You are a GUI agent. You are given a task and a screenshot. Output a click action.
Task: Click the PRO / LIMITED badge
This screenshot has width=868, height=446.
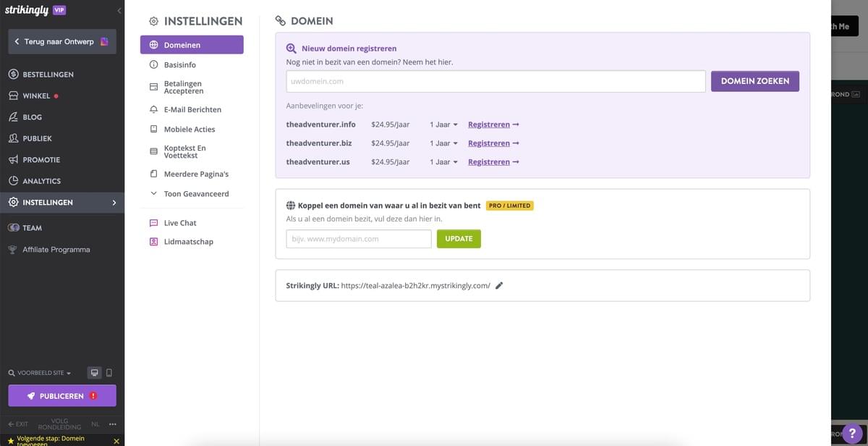[x=510, y=206]
